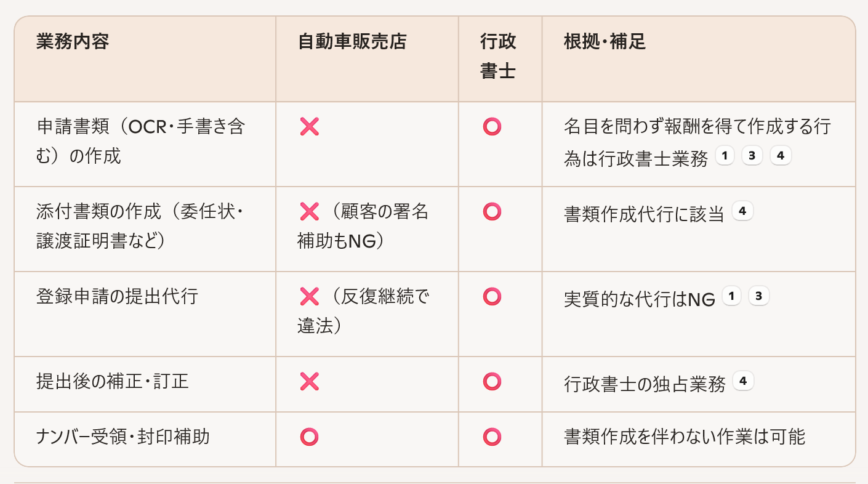Click citation badge 1 in 申請書類 row
Image resolution: width=868 pixels, height=484 pixels.
tap(725, 156)
